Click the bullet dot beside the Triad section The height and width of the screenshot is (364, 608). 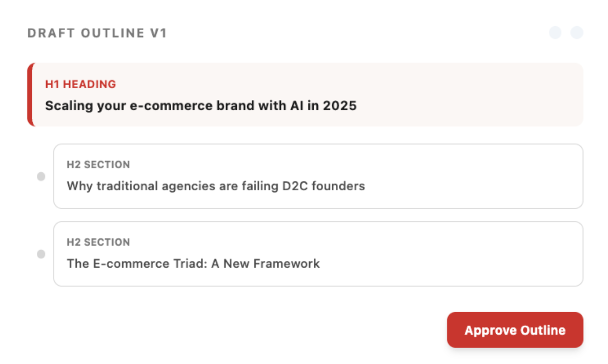tap(41, 254)
